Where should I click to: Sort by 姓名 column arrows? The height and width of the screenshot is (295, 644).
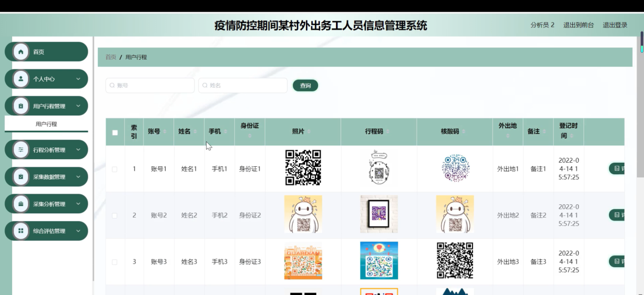[x=195, y=132]
